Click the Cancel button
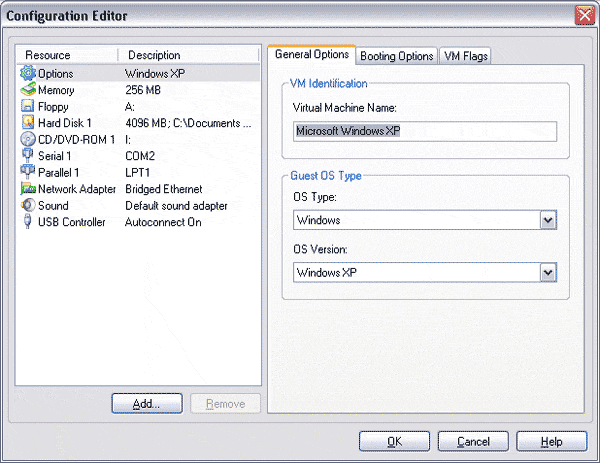Viewport: 600px width, 463px height. click(473, 442)
